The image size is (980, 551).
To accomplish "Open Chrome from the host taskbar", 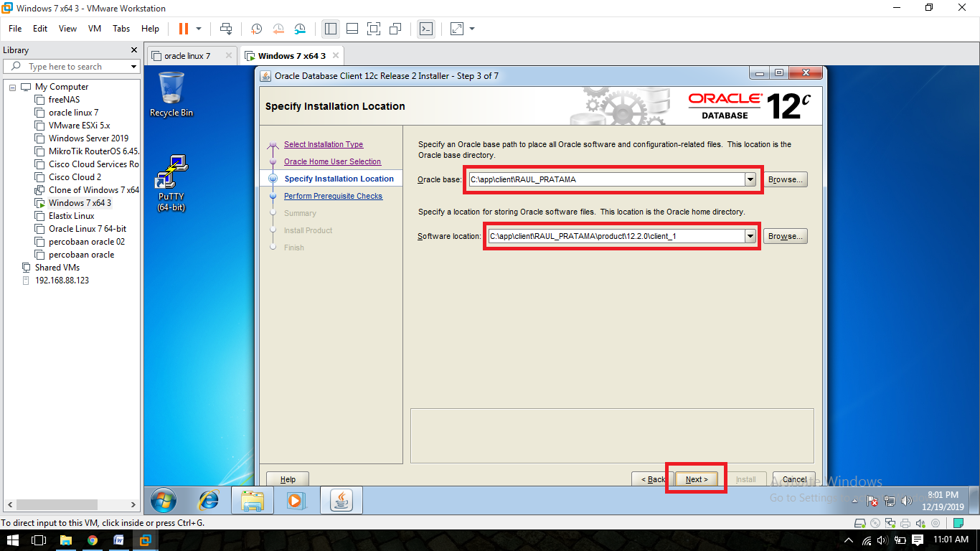I will coord(93,540).
